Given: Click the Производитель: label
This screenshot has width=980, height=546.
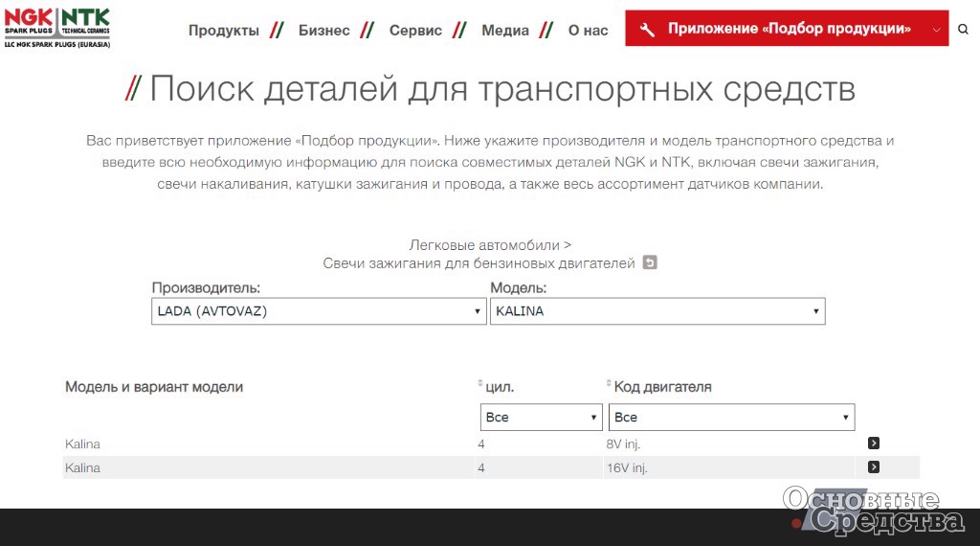Looking at the screenshot, I should 206,287.
